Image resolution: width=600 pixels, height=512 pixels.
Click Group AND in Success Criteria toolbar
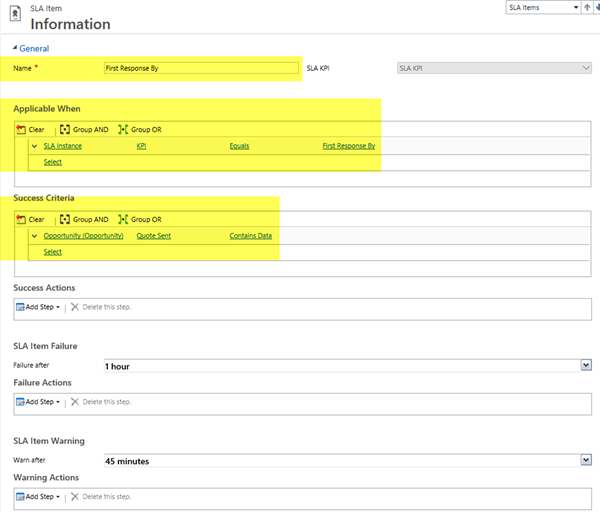click(84, 219)
